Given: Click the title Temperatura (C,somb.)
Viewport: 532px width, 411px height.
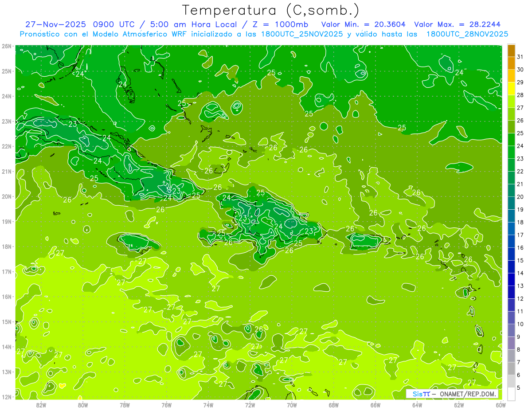Looking at the screenshot, I should tap(271, 11).
